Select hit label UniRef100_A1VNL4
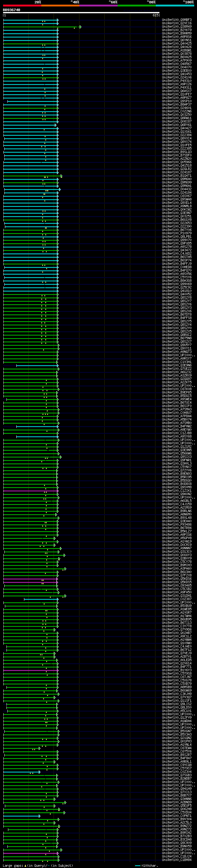The height and width of the screenshot is (868, 197). [x=177, y=745]
